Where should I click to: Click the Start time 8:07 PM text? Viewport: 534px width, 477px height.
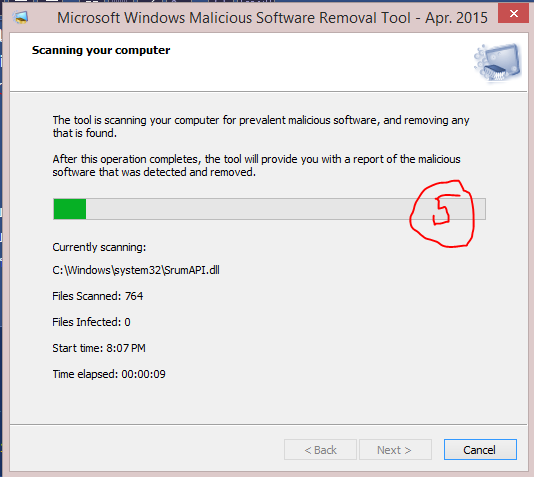coord(99,348)
